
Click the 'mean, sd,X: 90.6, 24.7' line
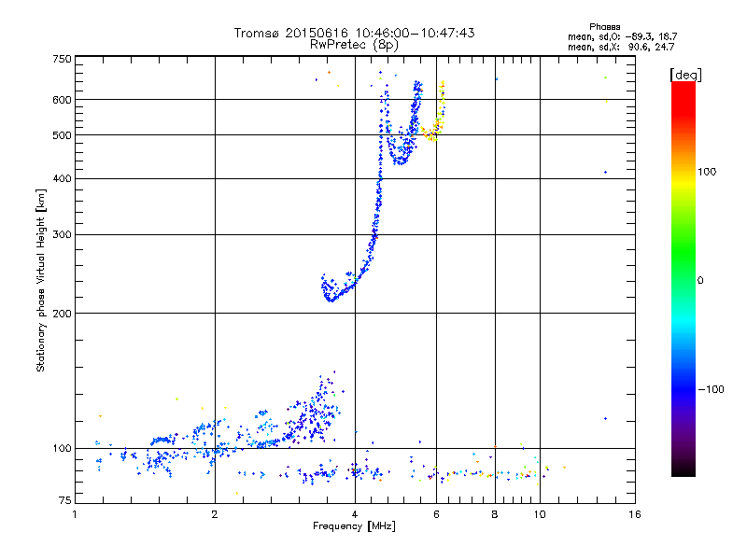[621, 48]
